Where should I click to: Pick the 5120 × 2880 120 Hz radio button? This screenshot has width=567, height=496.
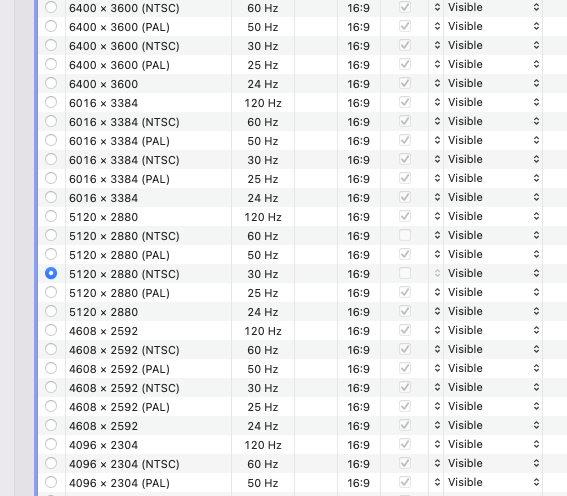pos(51,216)
